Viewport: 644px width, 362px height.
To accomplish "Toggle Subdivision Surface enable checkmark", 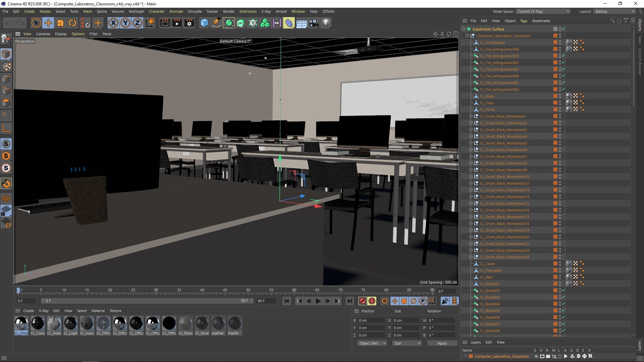I will tap(563, 29).
